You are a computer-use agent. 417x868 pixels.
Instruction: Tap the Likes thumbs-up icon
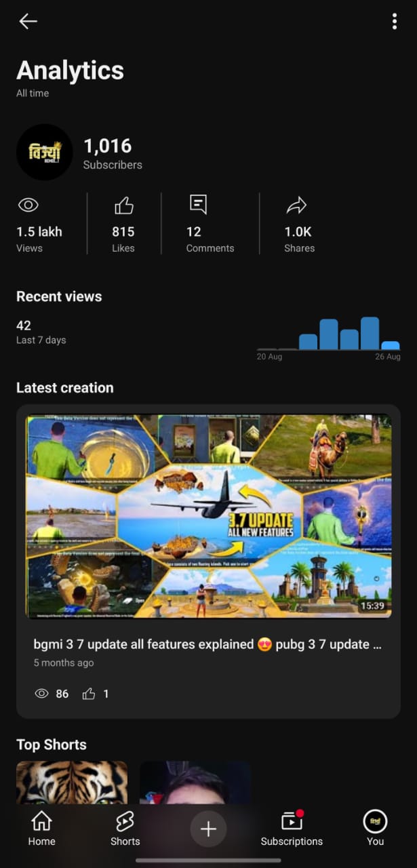click(x=123, y=205)
